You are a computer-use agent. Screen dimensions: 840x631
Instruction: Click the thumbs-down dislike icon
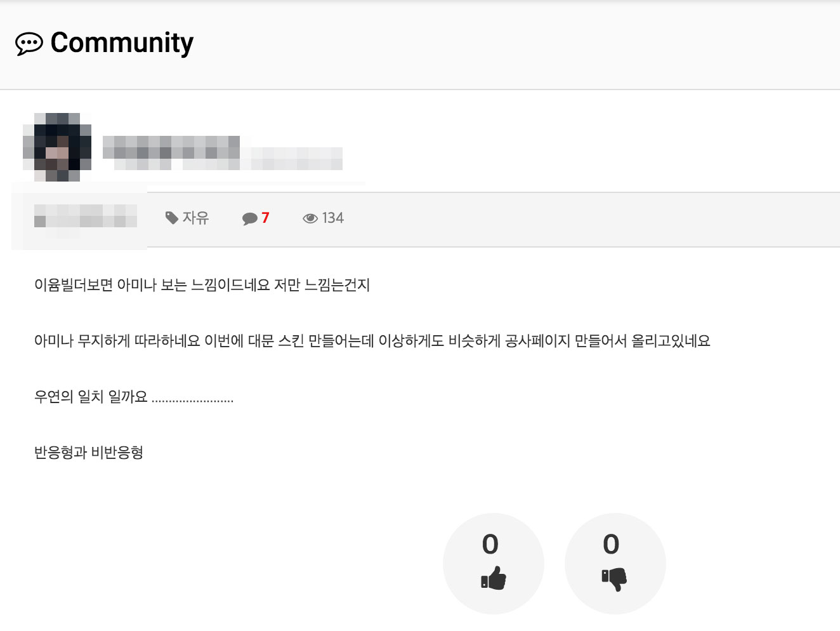click(614, 578)
